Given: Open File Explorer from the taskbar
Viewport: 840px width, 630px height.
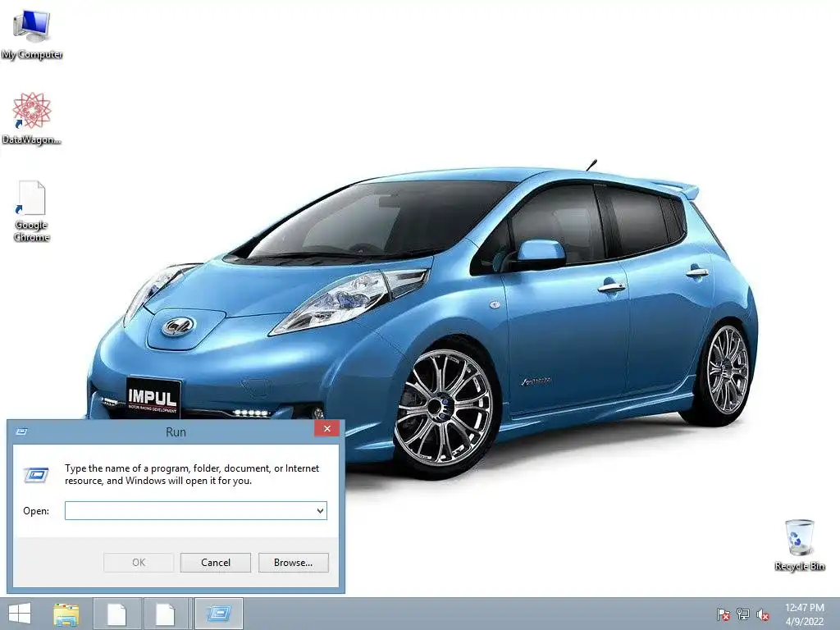Looking at the screenshot, I should coord(66,614).
